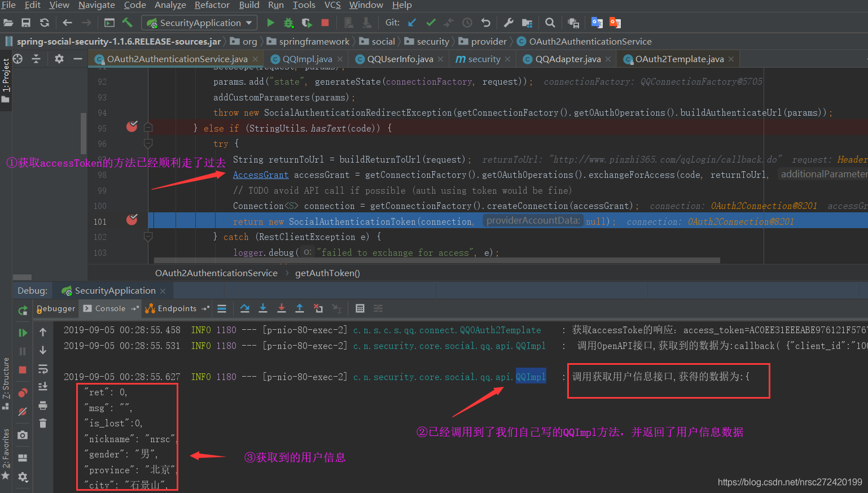Open SecurityApplication run configuration dropdown

point(199,23)
